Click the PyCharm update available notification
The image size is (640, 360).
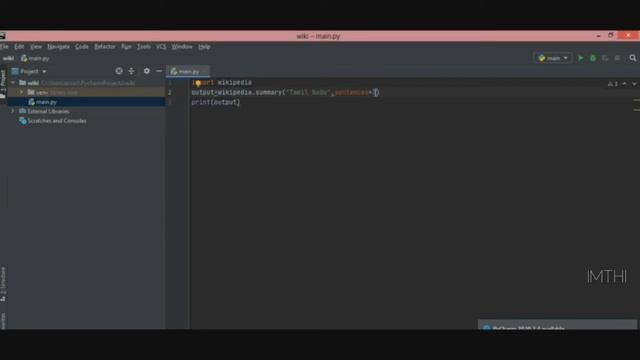(x=557, y=325)
